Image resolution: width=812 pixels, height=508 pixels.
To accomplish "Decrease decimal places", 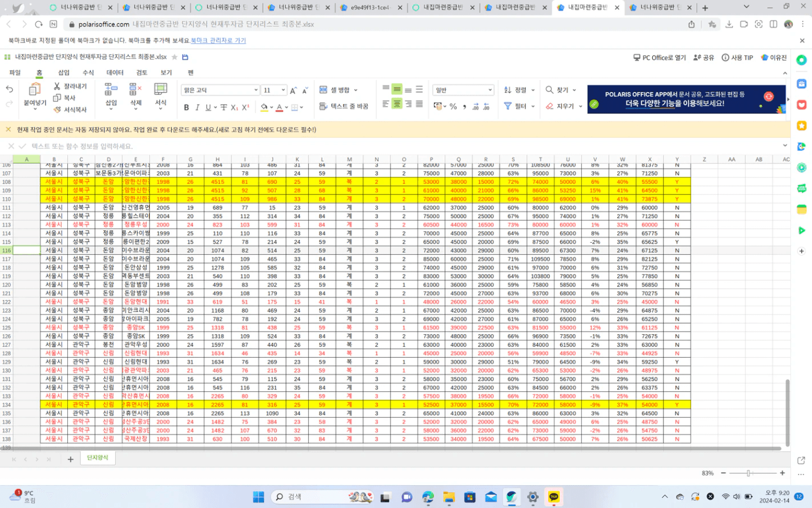I will tap(486, 106).
